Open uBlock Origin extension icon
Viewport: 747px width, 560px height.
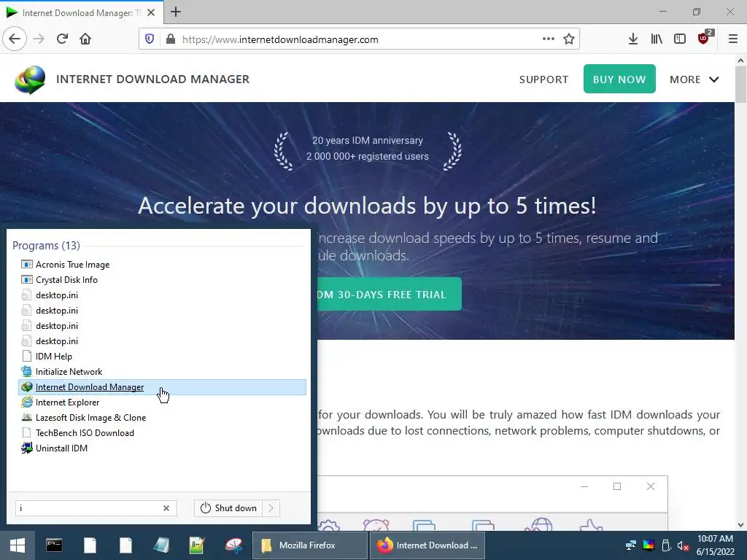point(704,38)
